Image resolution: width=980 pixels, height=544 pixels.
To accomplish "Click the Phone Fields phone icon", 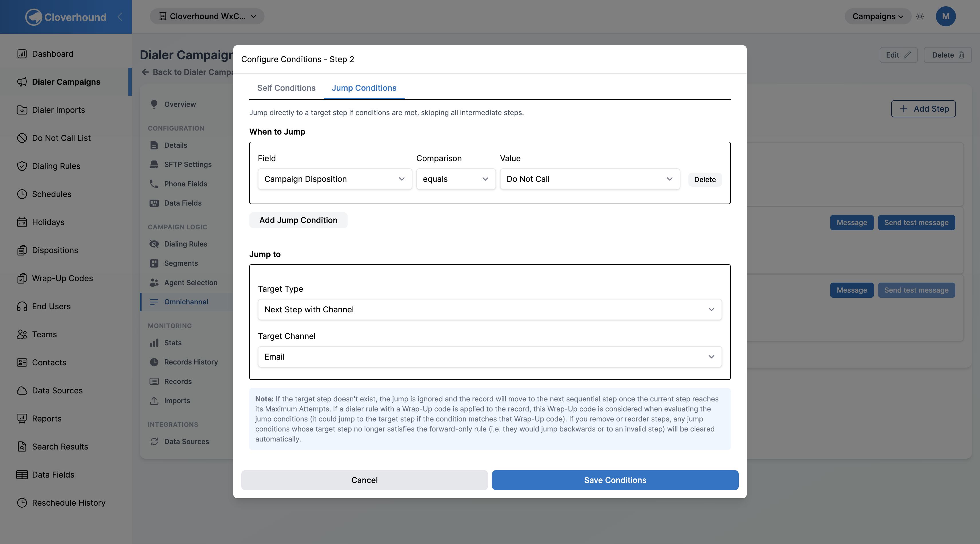I will pos(154,184).
